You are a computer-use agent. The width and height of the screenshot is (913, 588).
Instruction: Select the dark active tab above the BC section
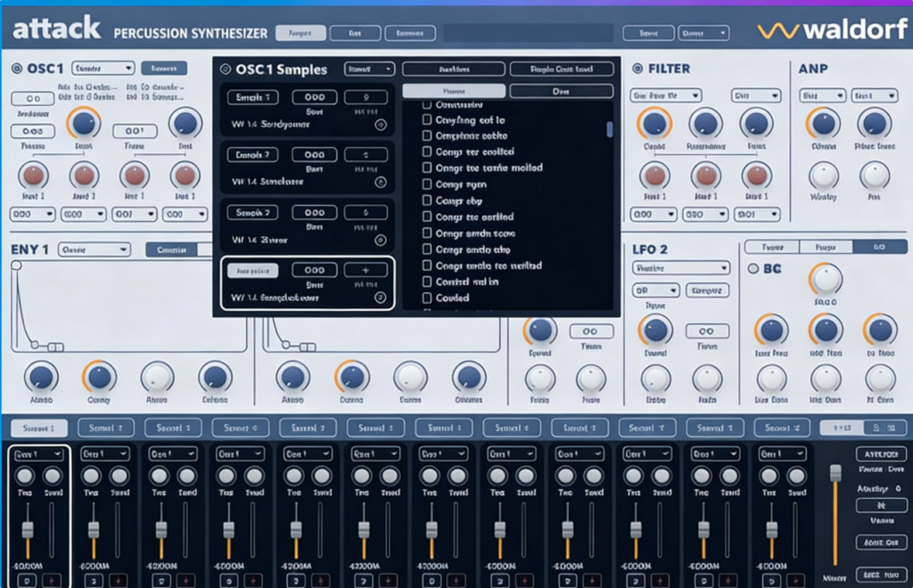(x=880, y=247)
